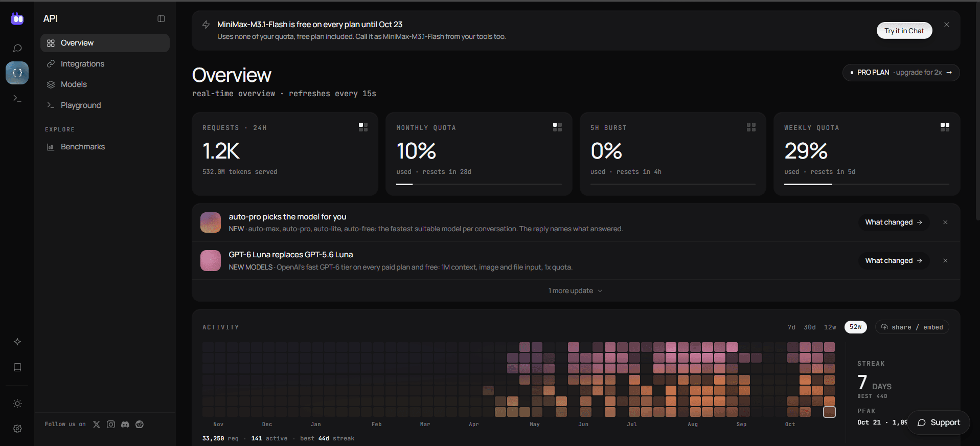
Task: Dismiss the MiniMax-M3.1-Flash banner
Action: [947, 25]
